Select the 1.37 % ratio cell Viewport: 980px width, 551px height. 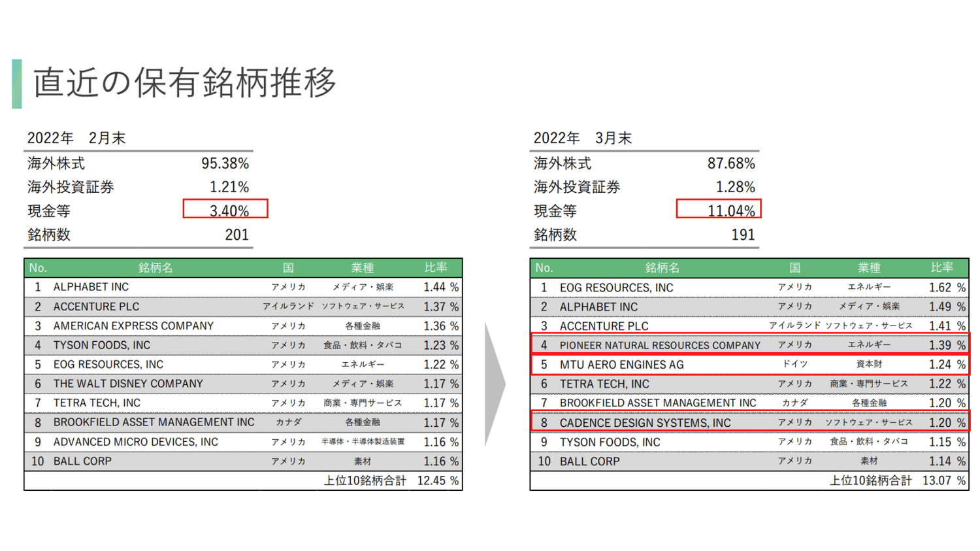[441, 307]
